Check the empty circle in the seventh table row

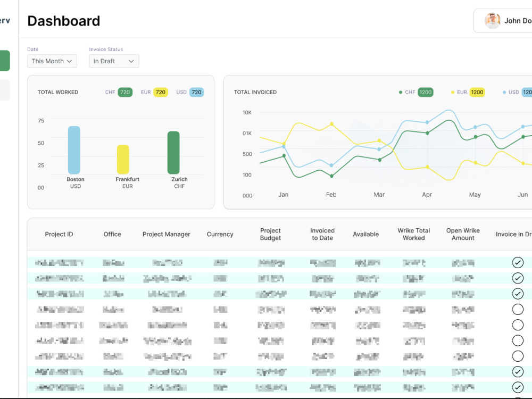tap(518, 356)
